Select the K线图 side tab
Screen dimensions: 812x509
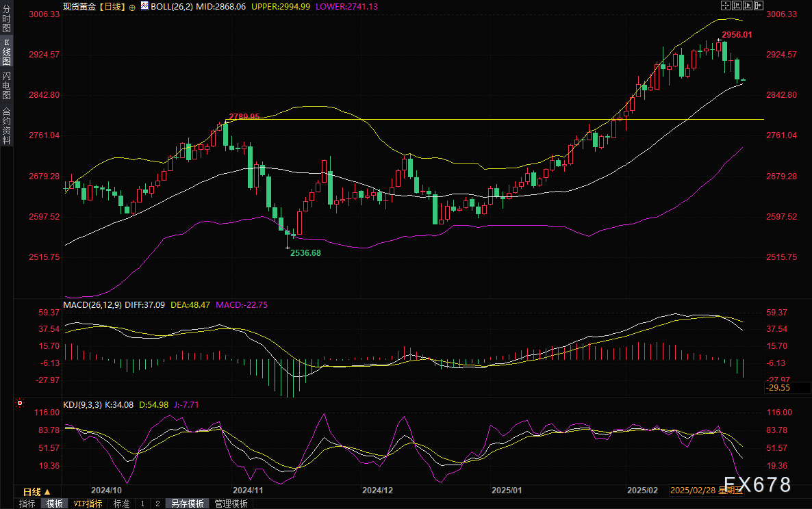(x=6, y=51)
